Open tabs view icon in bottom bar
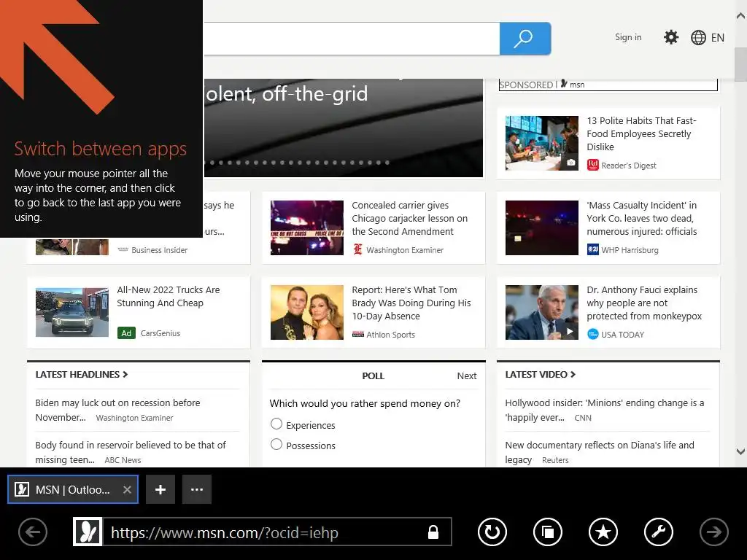This screenshot has height=560, width=747. (548, 532)
